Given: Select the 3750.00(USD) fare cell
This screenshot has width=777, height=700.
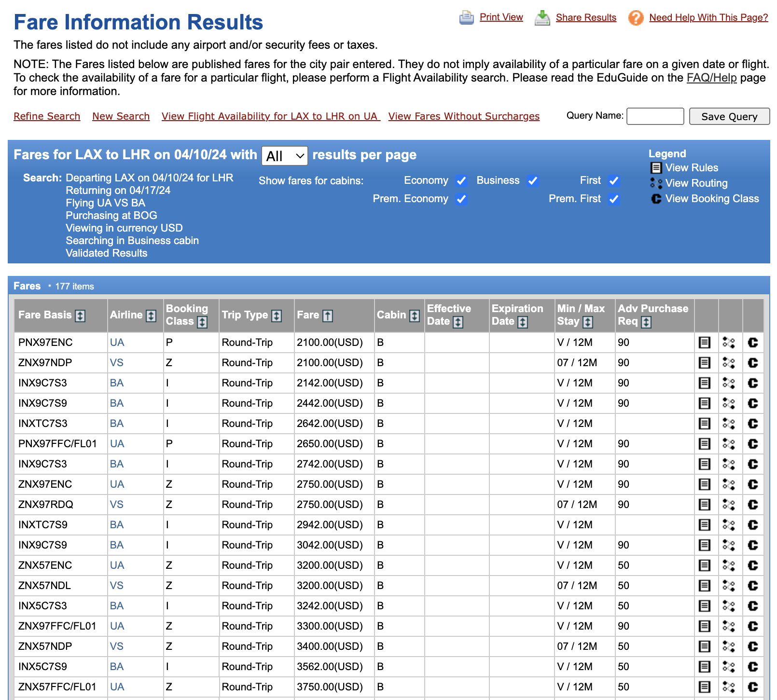Looking at the screenshot, I should [x=334, y=687].
